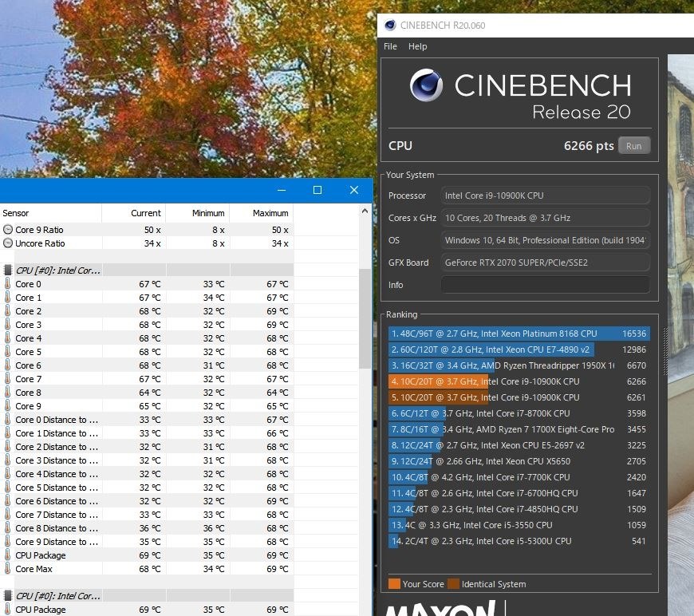The width and height of the screenshot is (694, 616).
Task: Click Core 7 Distance to thermometer icon
Action: point(7,514)
